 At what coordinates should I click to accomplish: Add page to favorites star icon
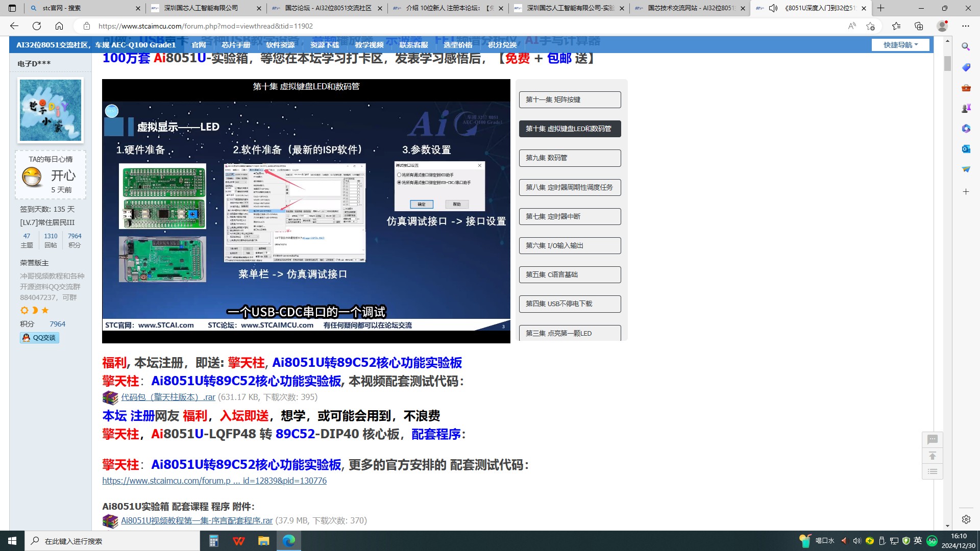coord(871,26)
